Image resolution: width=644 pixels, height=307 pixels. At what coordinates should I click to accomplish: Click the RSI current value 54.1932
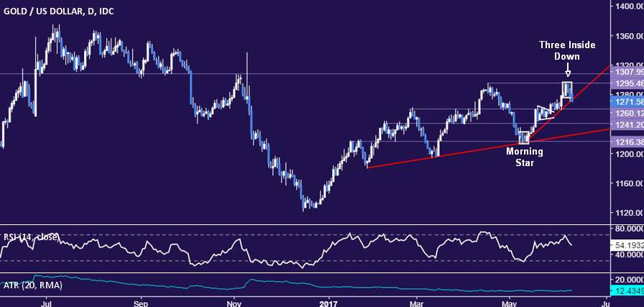pos(627,244)
